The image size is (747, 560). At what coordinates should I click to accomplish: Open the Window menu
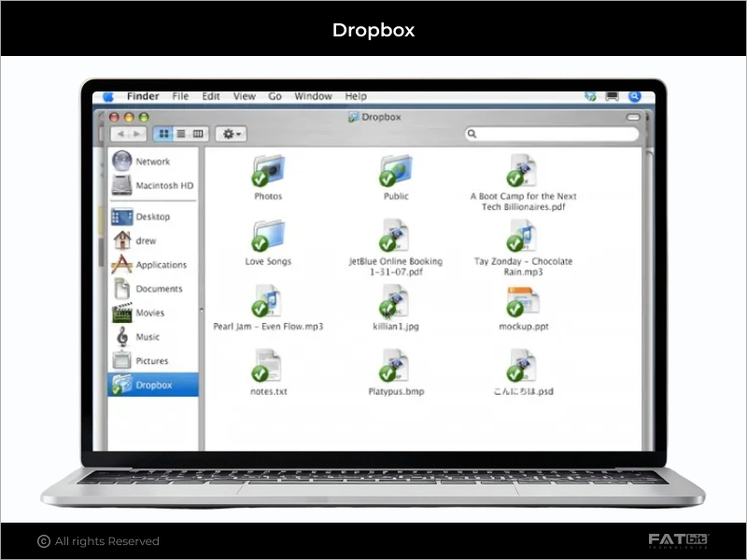click(313, 96)
